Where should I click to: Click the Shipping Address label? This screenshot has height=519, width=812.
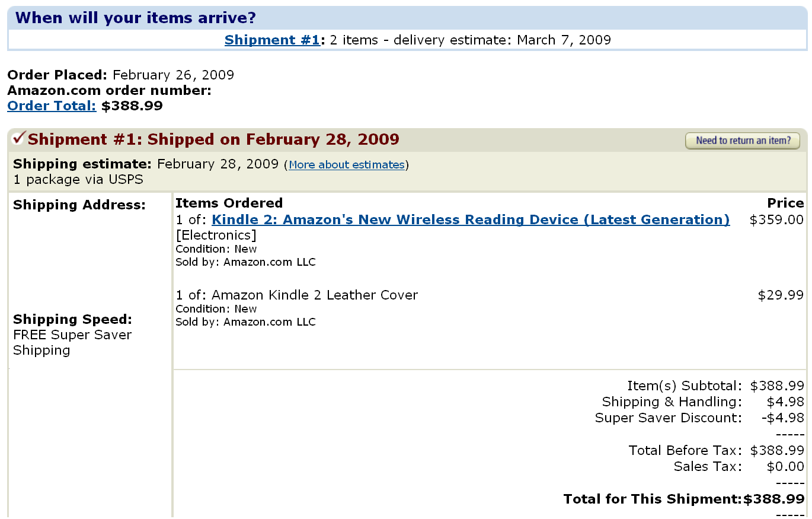click(79, 205)
